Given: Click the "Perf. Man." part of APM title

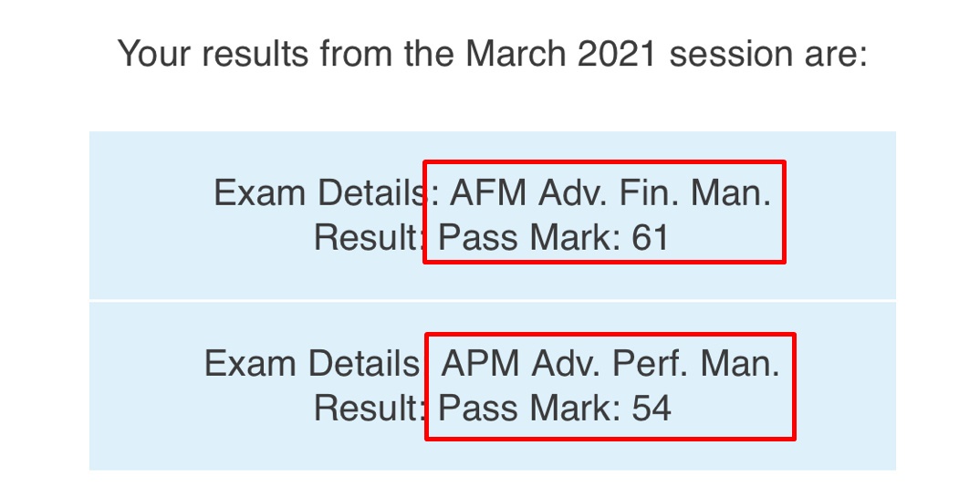Looking at the screenshot, I should [695, 364].
